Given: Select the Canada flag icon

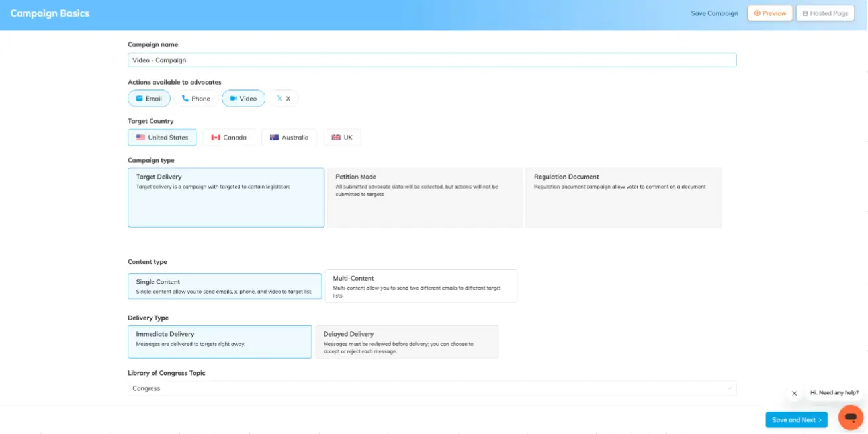Looking at the screenshot, I should tap(216, 138).
